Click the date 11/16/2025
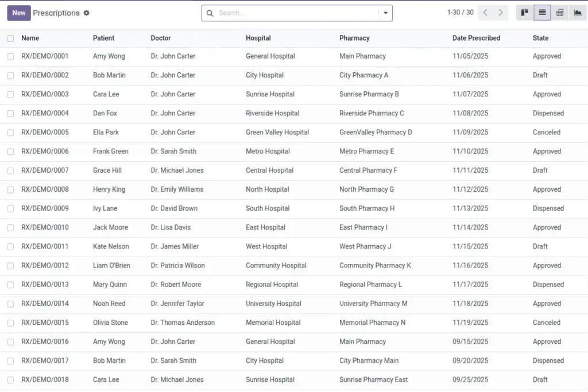Screen dimensions: 588x392 click(x=470, y=265)
